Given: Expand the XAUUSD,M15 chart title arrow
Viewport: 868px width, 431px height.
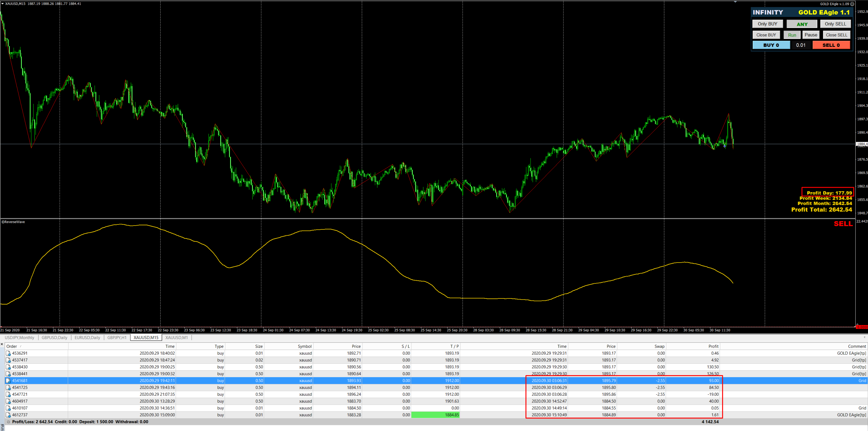Looking at the screenshot, I should tap(2, 4).
